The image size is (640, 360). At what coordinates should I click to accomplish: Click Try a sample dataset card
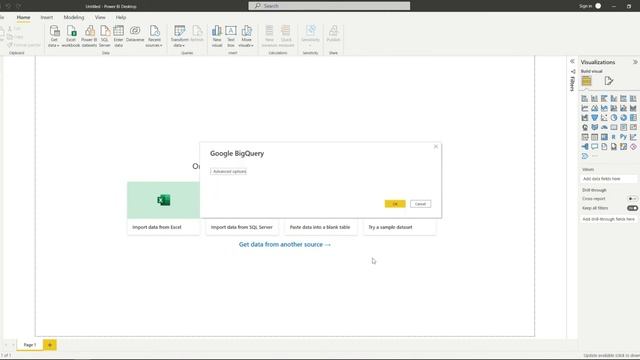399,227
